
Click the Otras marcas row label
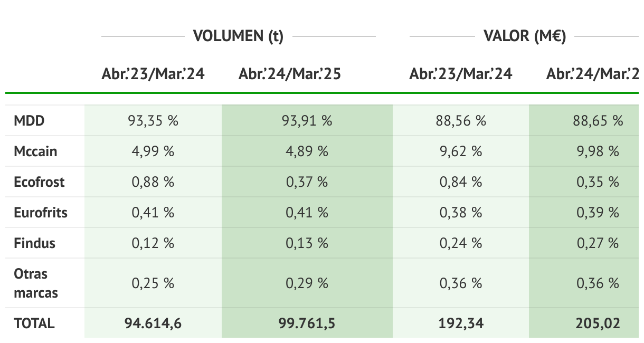coord(36,283)
